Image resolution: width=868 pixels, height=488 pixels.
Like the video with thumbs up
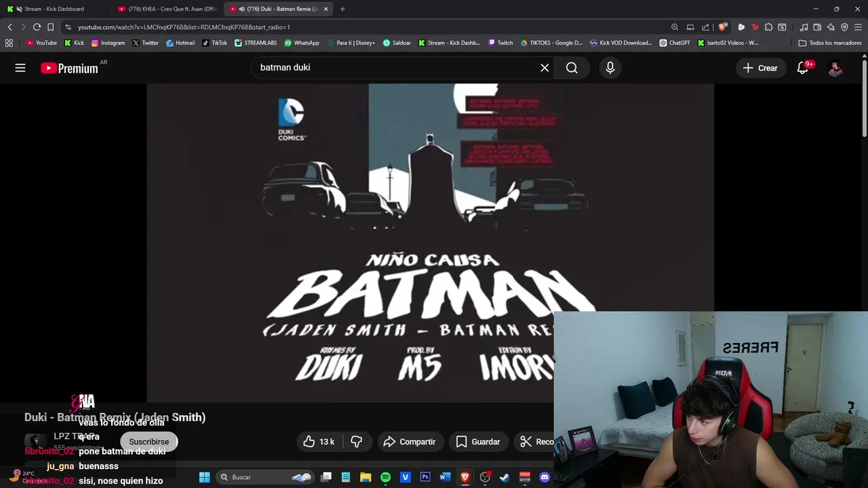pos(318,442)
